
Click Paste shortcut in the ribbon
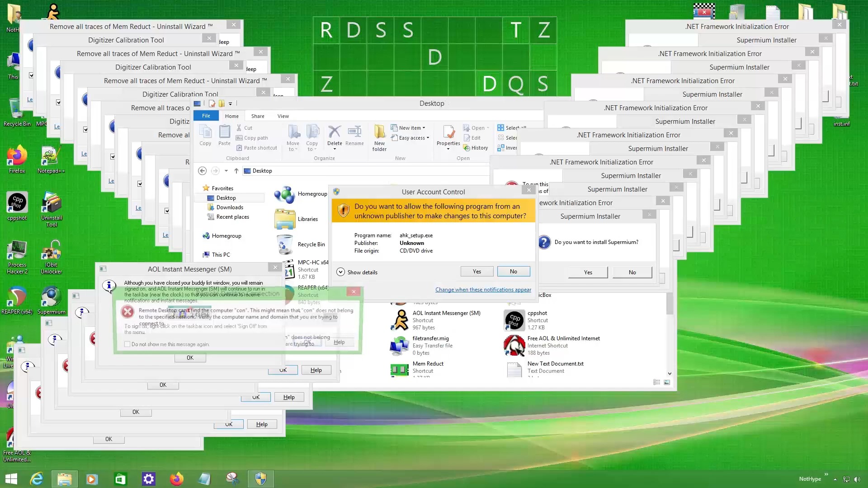(x=256, y=148)
